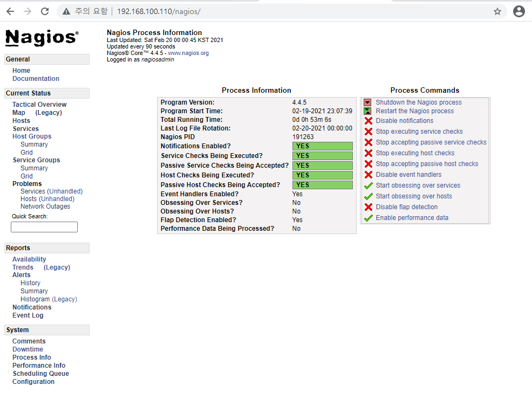The height and width of the screenshot is (406, 532).
Task: Click the green check beside Start obsessing over services
Action: tap(369, 186)
